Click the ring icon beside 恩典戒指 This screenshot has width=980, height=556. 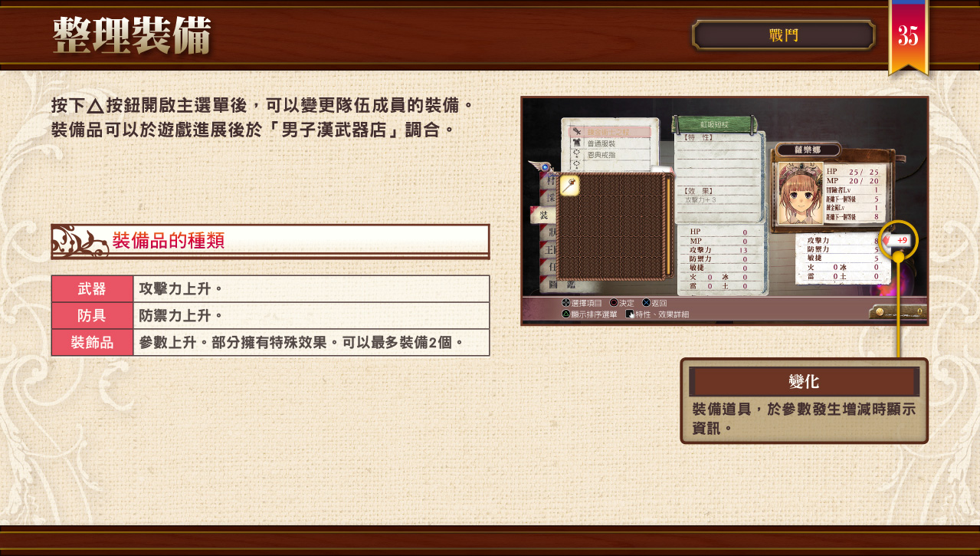[576, 154]
